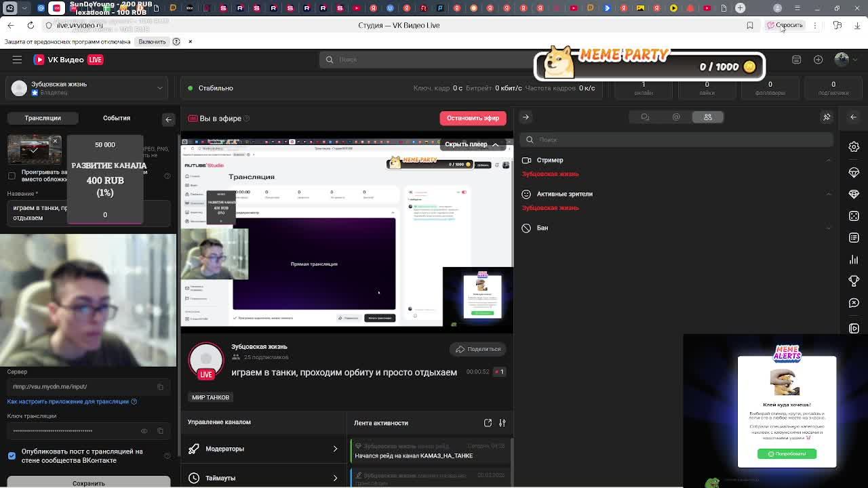Open chat settings gear in right sidebar
The image size is (868, 488).
(x=854, y=147)
